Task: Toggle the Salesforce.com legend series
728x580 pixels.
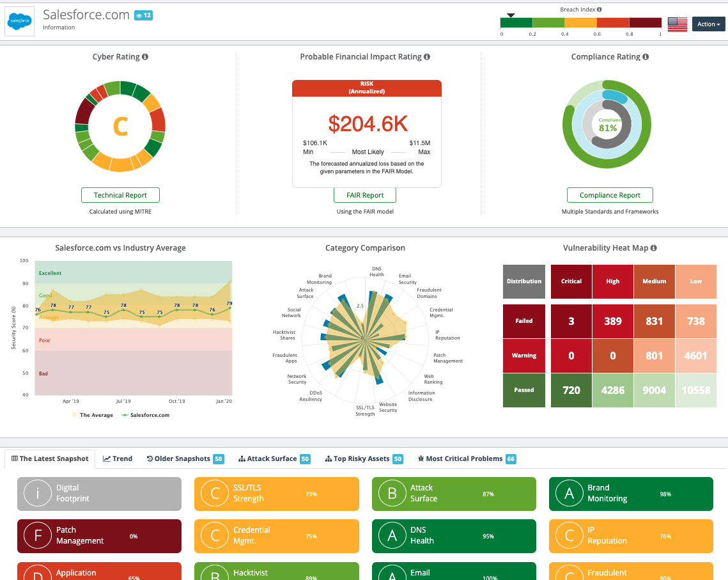Action: (x=145, y=415)
